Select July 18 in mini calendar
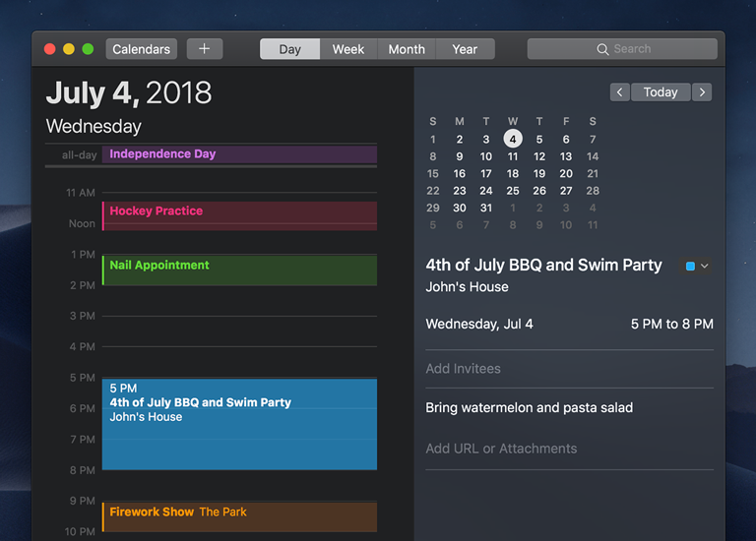The height and width of the screenshot is (541, 756). click(513, 173)
